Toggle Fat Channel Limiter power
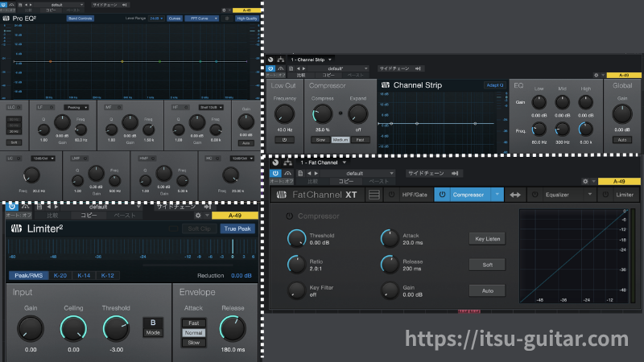The height and width of the screenshot is (362, 644). [605, 195]
